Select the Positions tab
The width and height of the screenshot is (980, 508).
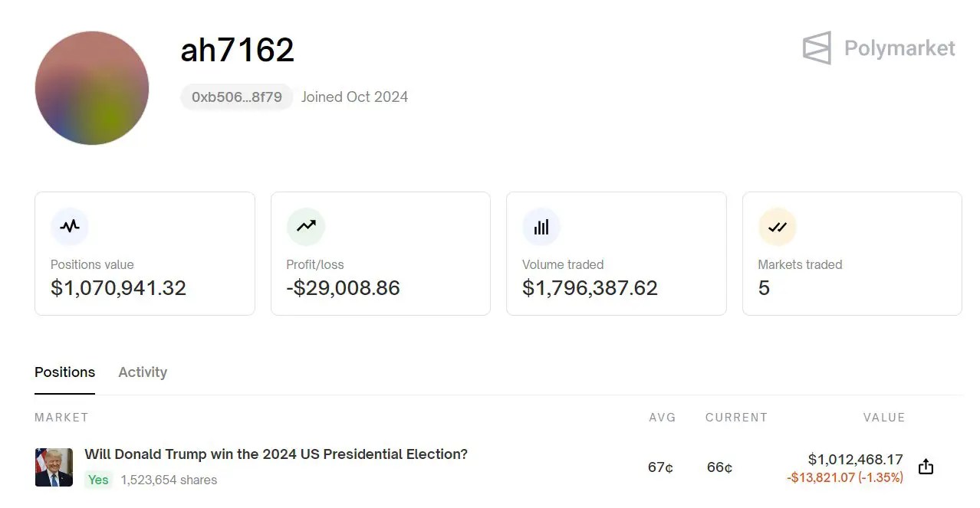pos(64,372)
